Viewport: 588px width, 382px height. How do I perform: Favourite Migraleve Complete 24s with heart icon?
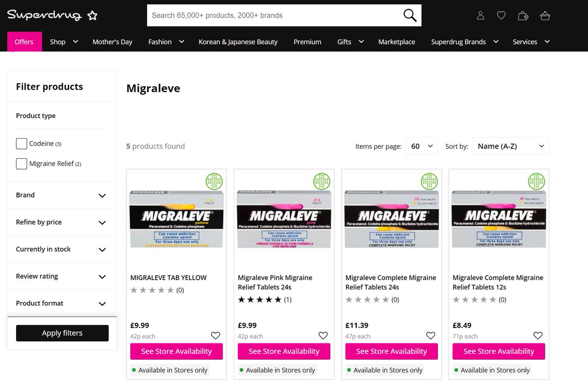pos(431,335)
